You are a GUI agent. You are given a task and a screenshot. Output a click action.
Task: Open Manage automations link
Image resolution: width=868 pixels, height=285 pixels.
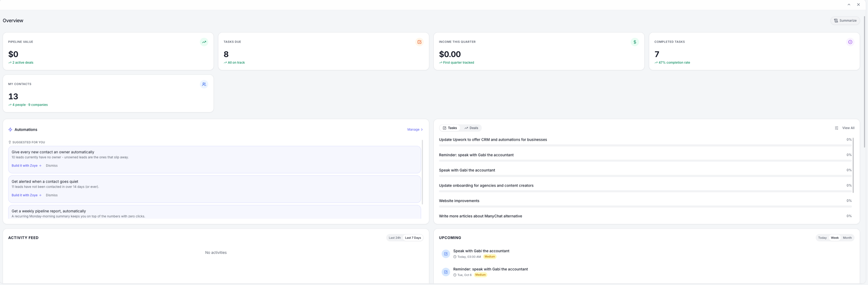click(415, 130)
